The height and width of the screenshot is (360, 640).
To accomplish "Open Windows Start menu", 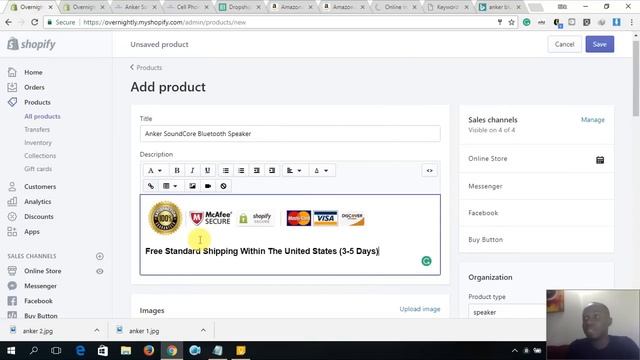I will pyautogui.click(x=11, y=351).
